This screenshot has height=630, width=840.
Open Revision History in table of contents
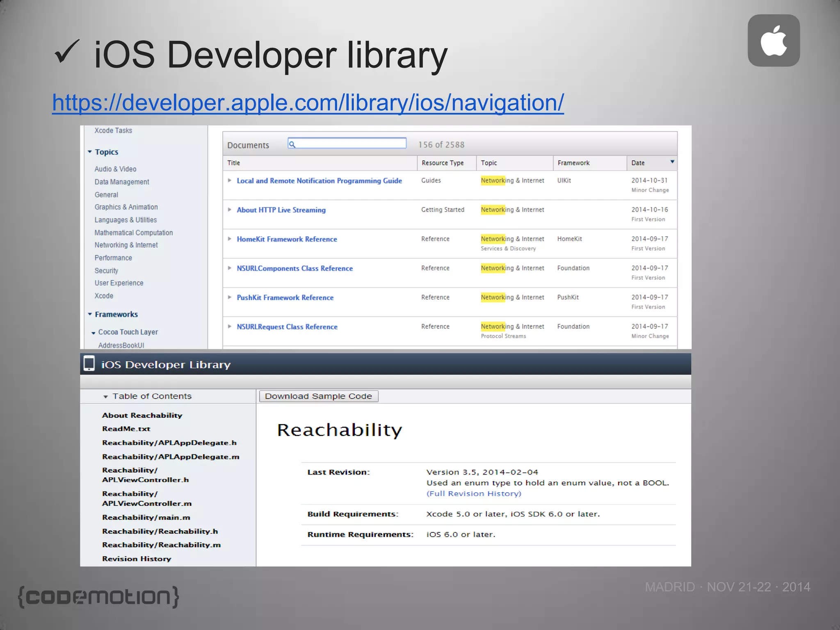pyautogui.click(x=137, y=559)
